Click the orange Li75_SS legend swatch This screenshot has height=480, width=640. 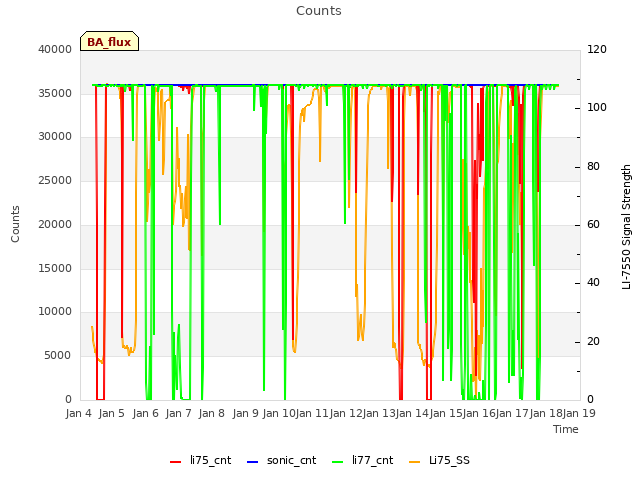coord(414,462)
